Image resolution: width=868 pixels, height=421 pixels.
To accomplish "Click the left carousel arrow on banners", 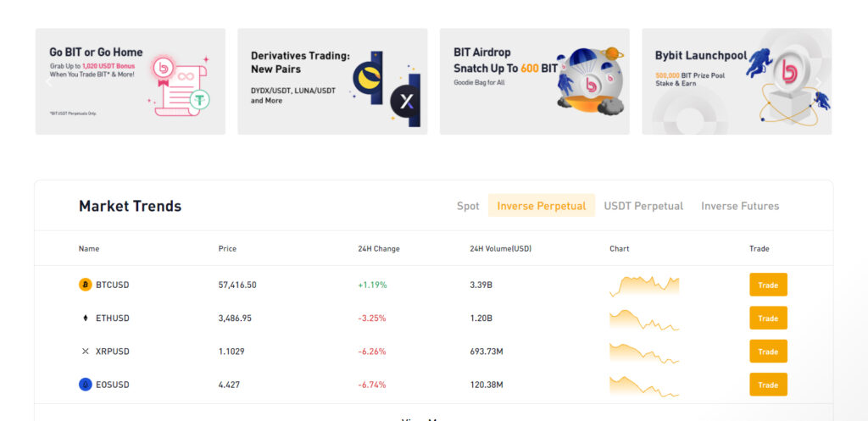I will pyautogui.click(x=48, y=82).
